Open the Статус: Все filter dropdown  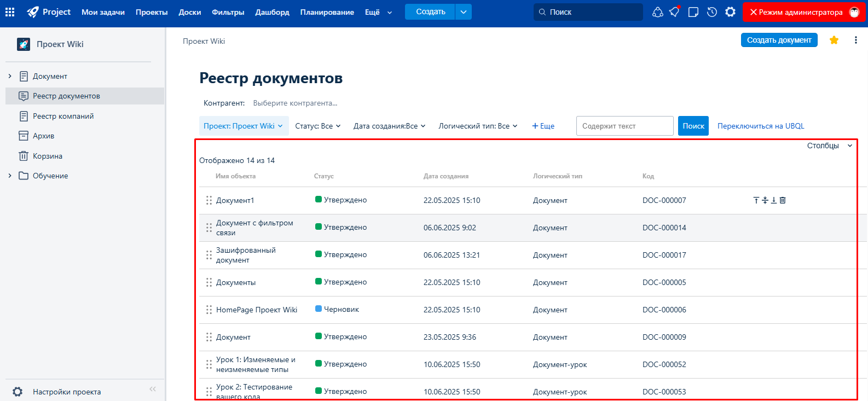pos(318,126)
